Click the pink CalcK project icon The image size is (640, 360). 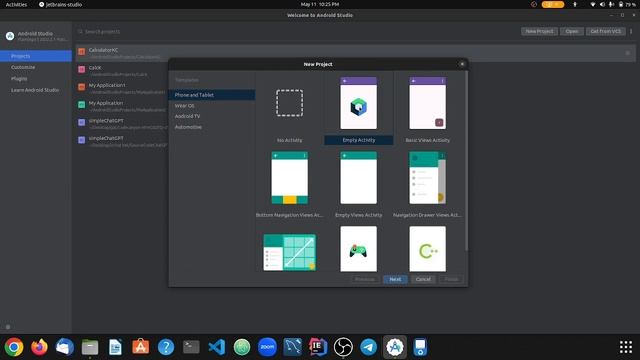coord(82,69)
